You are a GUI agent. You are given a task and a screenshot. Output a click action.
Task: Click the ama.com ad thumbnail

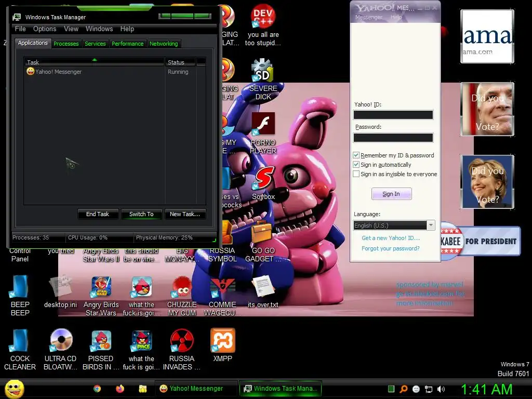tap(487, 36)
